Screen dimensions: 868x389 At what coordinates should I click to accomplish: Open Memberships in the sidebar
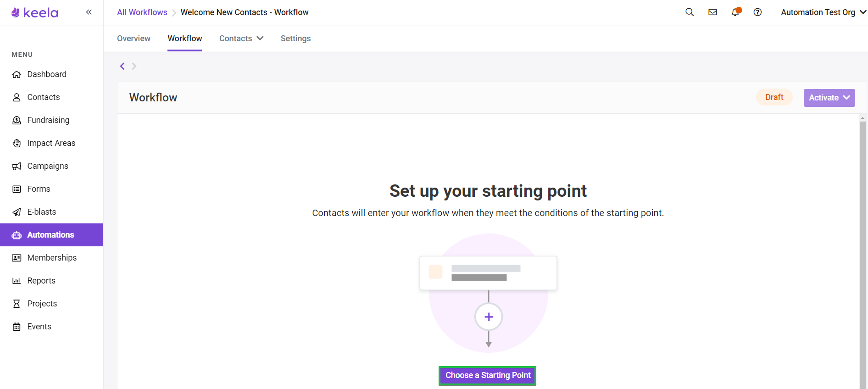coord(52,258)
